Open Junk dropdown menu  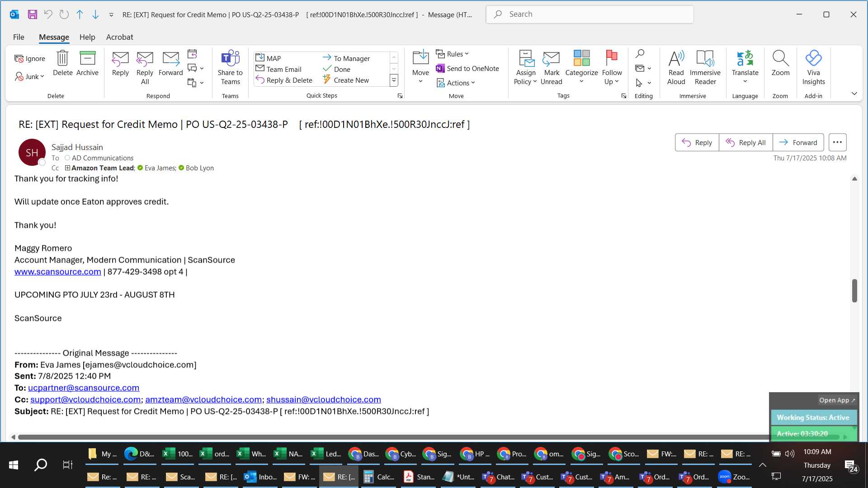coord(30,76)
